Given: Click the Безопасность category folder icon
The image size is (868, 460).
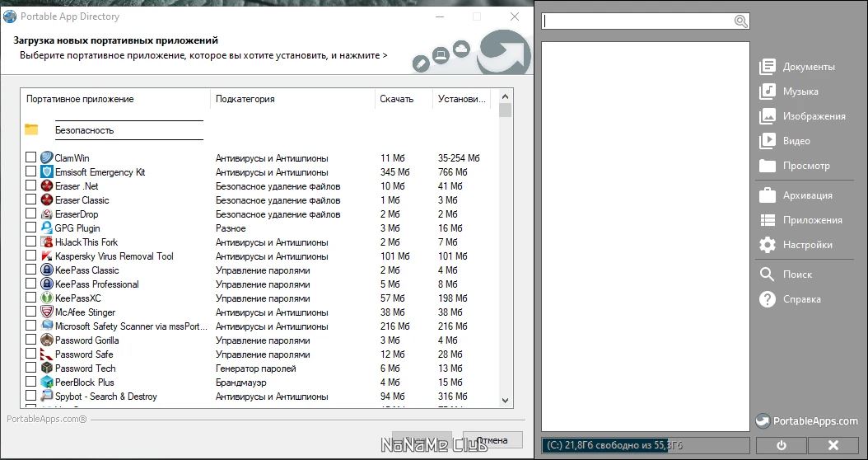Looking at the screenshot, I should [x=31, y=129].
